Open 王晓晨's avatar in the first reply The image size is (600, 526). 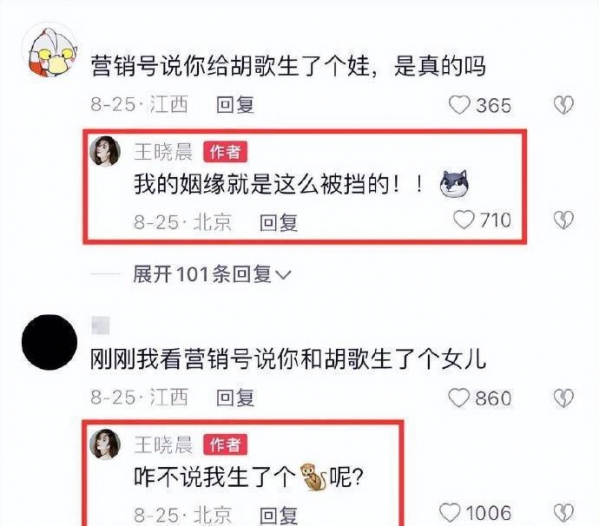(105, 151)
